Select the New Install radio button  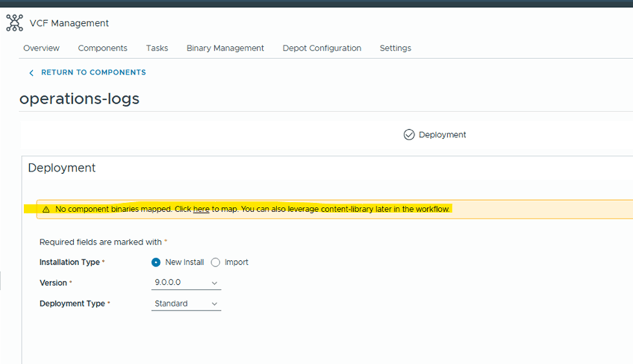coord(156,262)
